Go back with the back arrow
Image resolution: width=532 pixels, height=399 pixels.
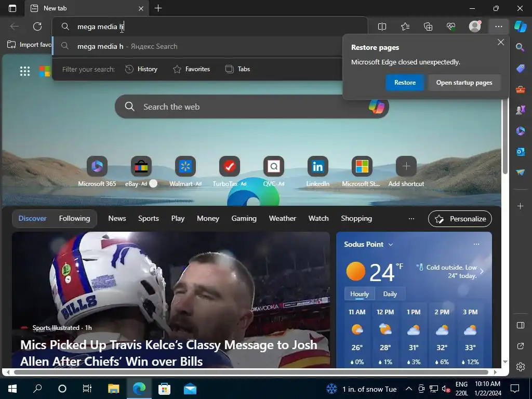point(14,26)
